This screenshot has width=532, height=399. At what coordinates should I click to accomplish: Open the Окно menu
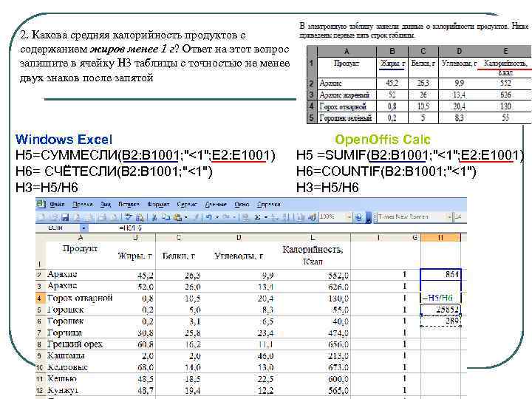(x=242, y=204)
